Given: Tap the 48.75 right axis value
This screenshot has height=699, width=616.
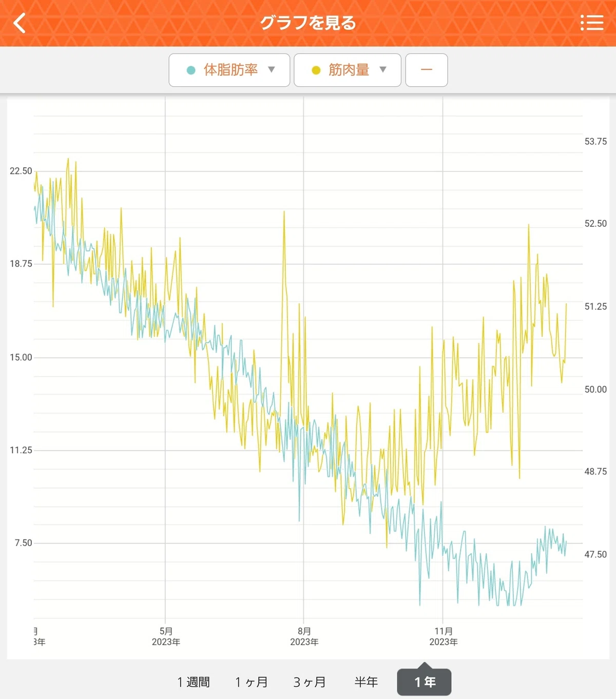Looking at the screenshot, I should [595, 472].
